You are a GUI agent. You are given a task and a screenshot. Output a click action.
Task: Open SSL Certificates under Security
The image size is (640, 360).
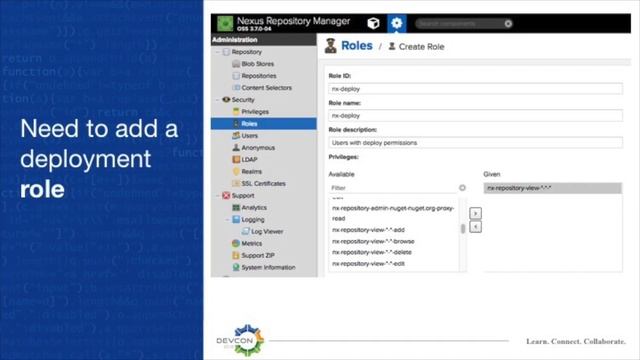[x=263, y=184]
